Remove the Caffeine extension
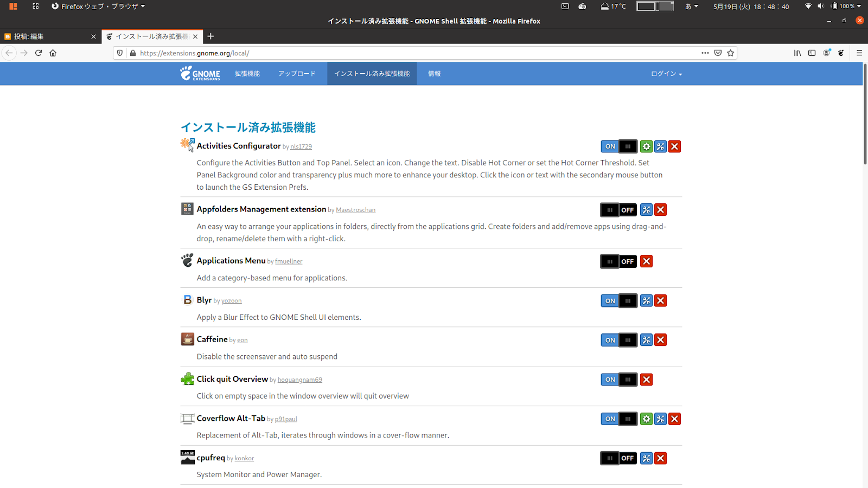This screenshot has height=488, width=868. point(660,340)
